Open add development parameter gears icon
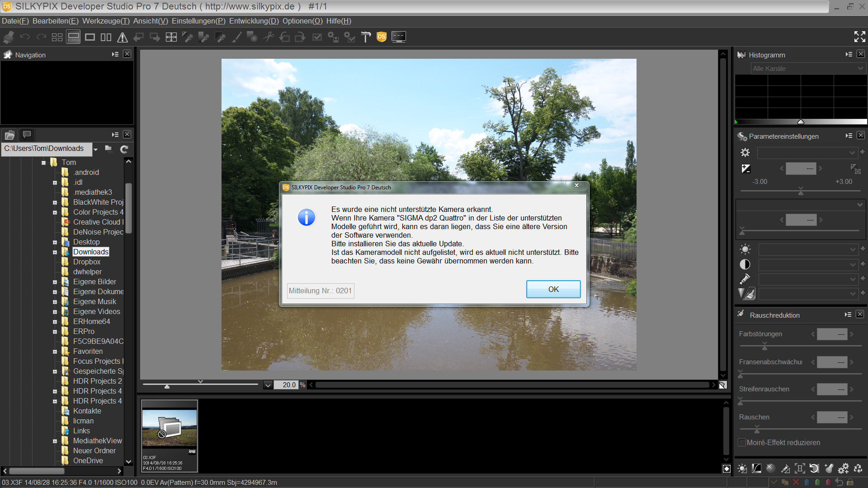 pos(843,469)
